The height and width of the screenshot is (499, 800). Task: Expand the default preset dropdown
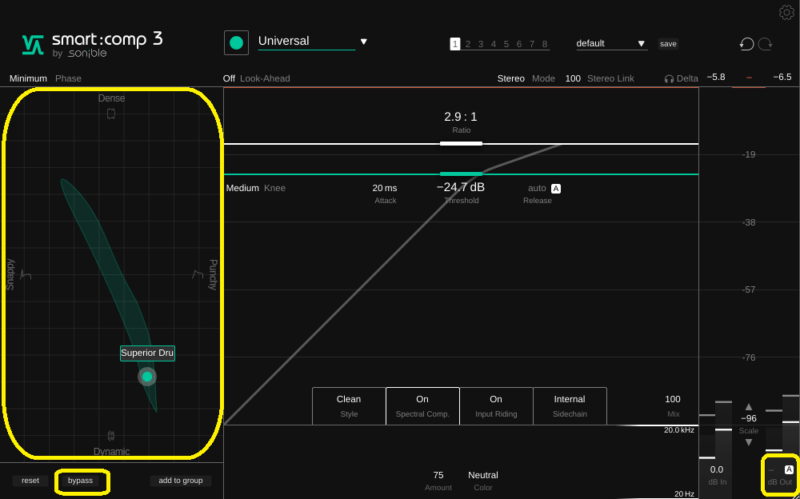click(642, 44)
